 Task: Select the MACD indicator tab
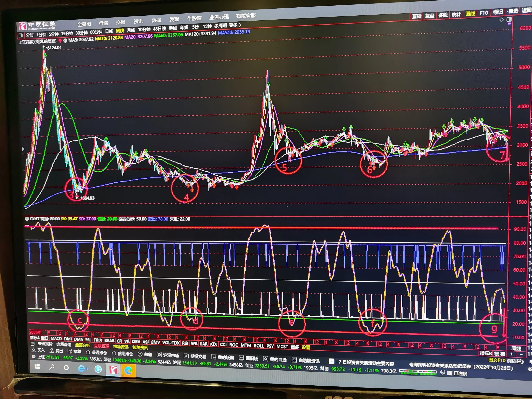point(56,338)
